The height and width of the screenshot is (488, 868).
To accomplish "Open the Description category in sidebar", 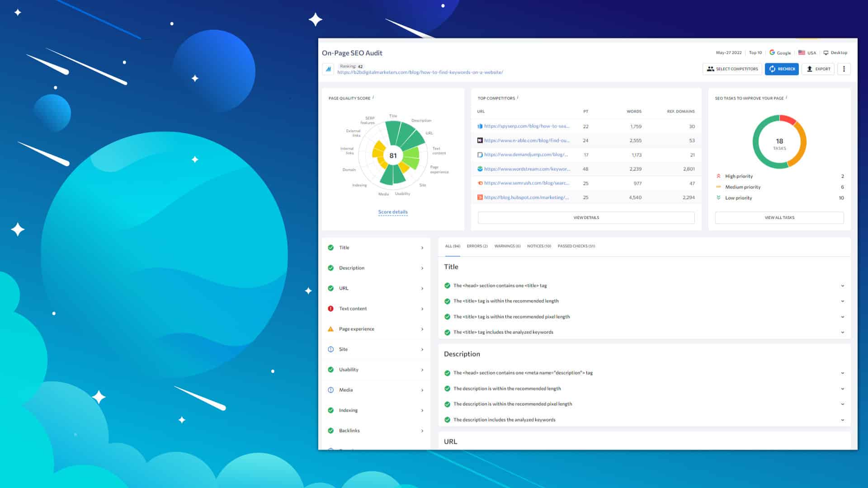I will 376,268.
